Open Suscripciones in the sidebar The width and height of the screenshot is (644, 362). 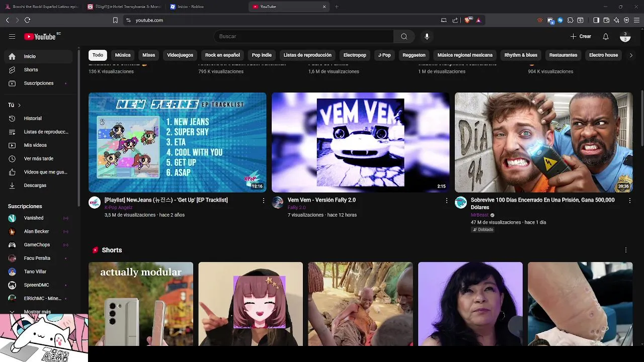coord(38,83)
